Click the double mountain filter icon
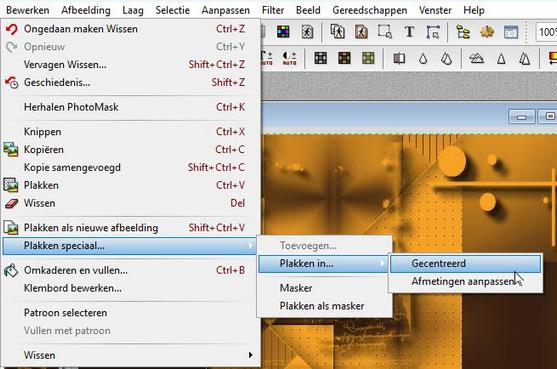 (476, 58)
